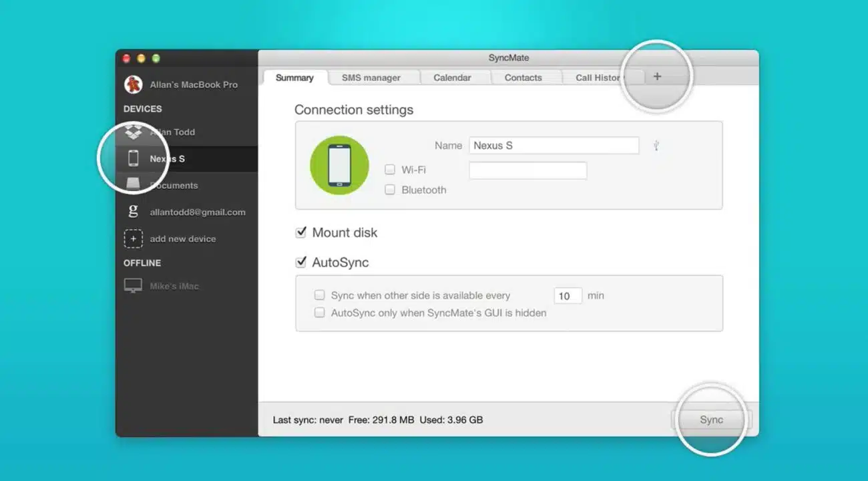Switch to the Summary tab
This screenshot has width=868, height=481.
294,77
